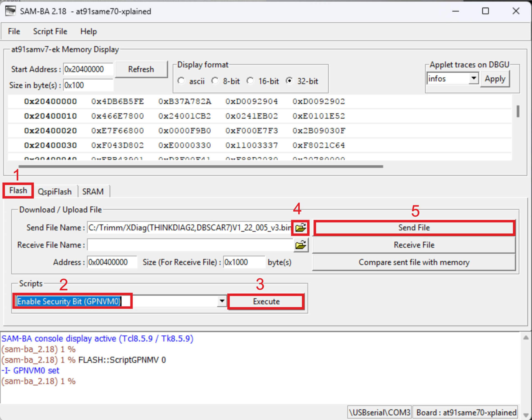Screen dimensions: 532x420
Task: Click the Size in byte(s) field
Action: tap(88, 85)
